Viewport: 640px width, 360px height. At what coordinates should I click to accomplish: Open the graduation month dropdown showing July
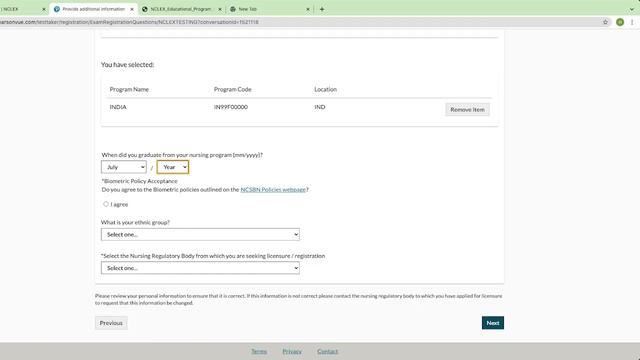[x=124, y=167]
